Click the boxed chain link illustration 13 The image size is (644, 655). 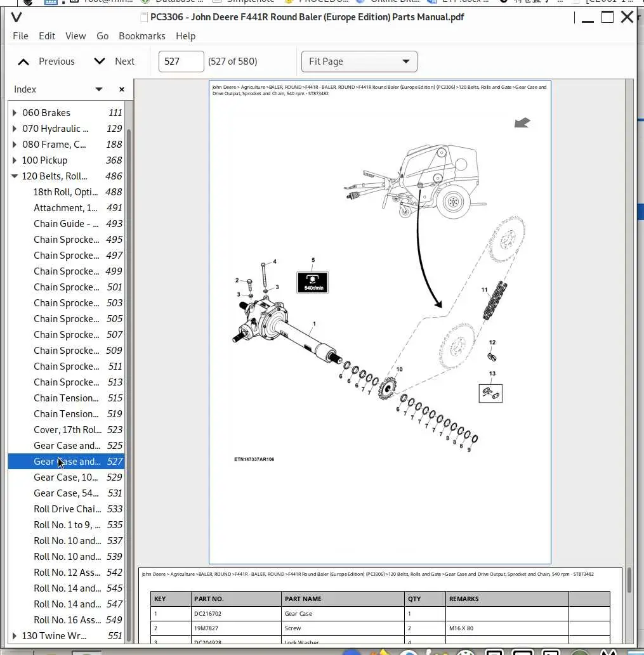[490, 394]
